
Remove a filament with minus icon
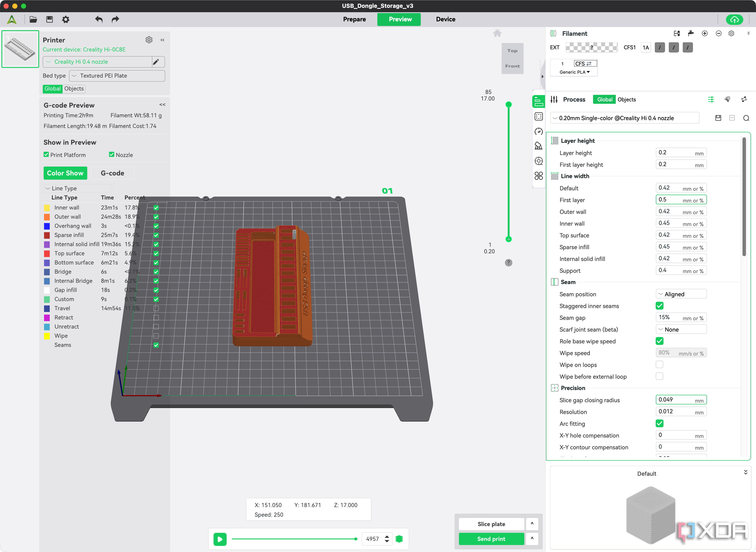coord(718,33)
